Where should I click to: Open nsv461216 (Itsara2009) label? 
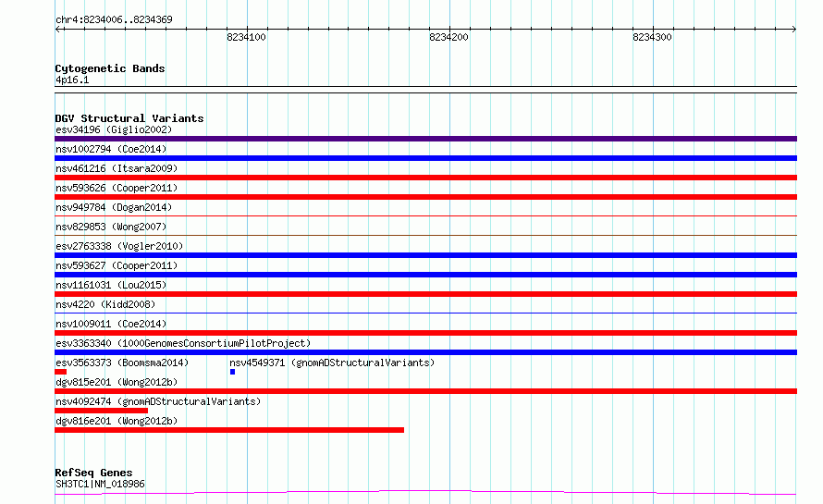[x=117, y=168]
